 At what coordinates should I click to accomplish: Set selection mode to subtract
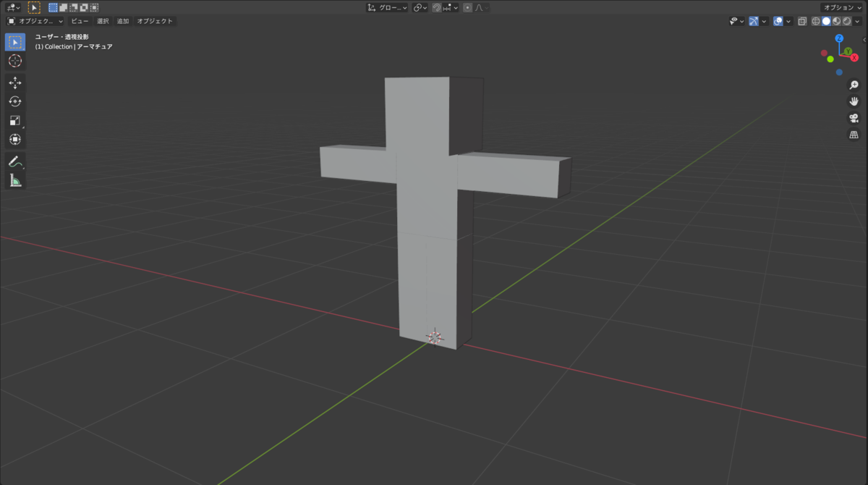tap(74, 7)
